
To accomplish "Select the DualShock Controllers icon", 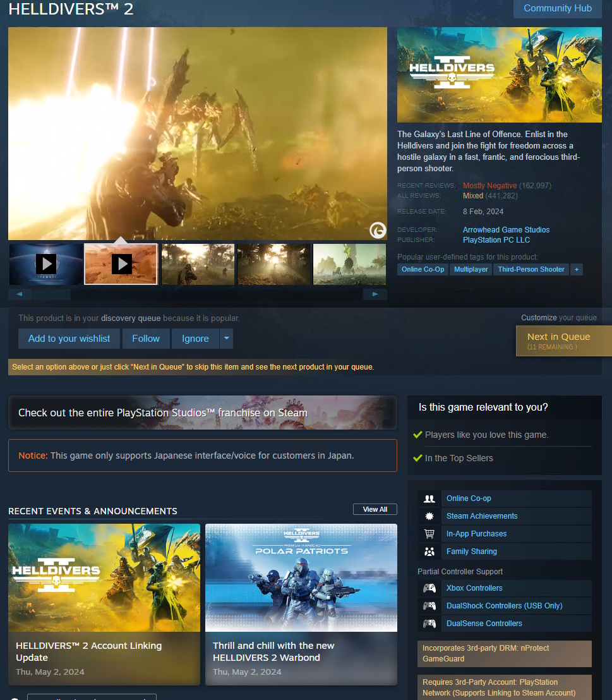I will 429,606.
